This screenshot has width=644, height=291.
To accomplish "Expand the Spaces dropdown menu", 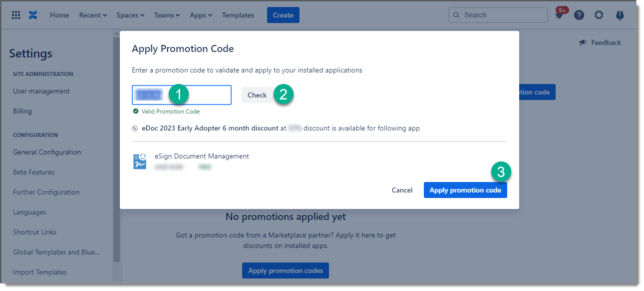I will [x=130, y=15].
